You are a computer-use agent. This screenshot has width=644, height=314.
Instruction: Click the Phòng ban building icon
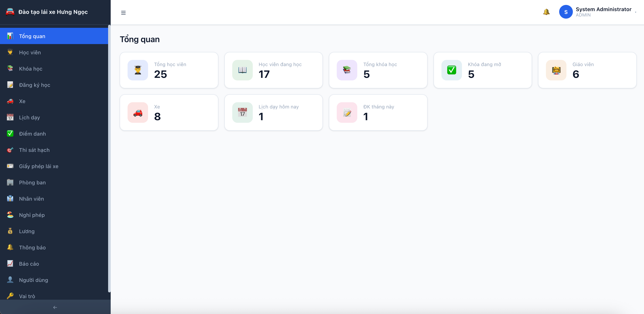click(10, 182)
